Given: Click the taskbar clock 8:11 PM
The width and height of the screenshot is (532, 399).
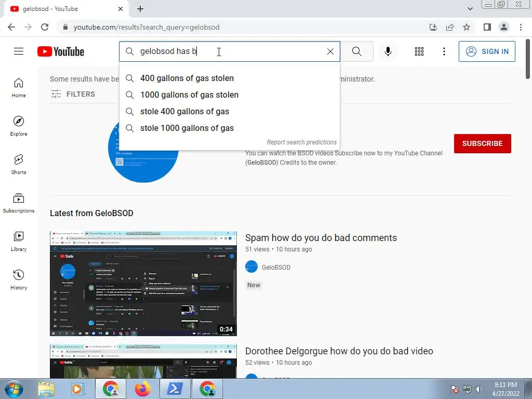Looking at the screenshot, I should coord(506,389).
